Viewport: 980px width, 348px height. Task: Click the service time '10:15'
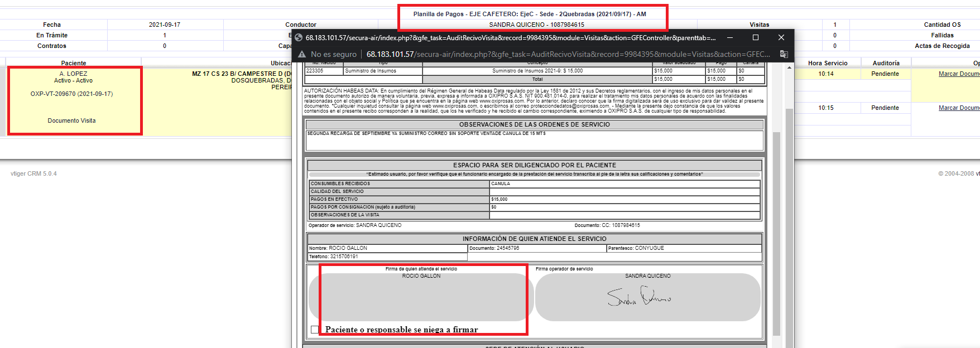click(826, 108)
